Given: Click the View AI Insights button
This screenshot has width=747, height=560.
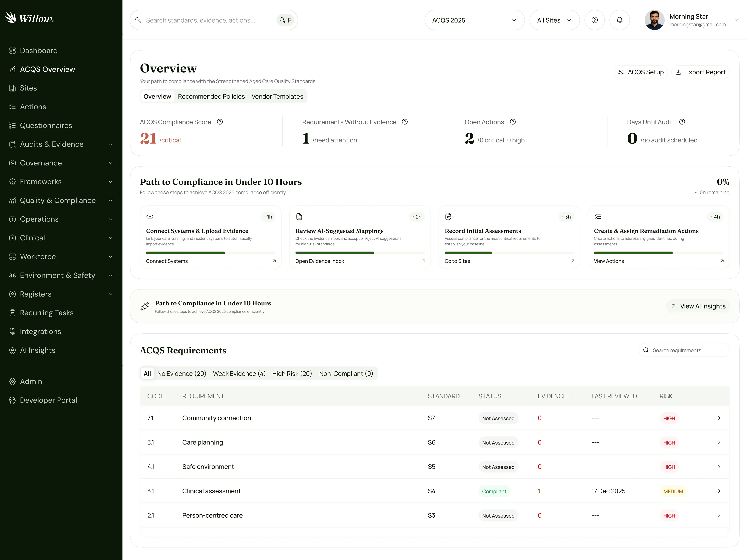Looking at the screenshot, I should coord(698,306).
